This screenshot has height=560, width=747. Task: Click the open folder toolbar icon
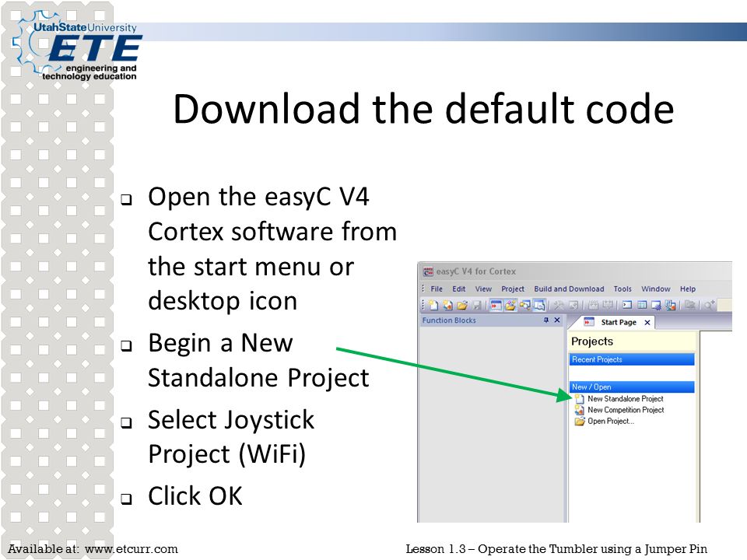[x=461, y=305]
